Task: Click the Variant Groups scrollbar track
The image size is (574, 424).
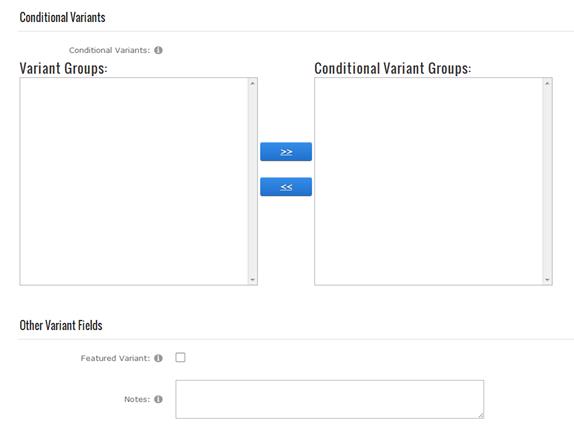Action: pyautogui.click(x=252, y=181)
